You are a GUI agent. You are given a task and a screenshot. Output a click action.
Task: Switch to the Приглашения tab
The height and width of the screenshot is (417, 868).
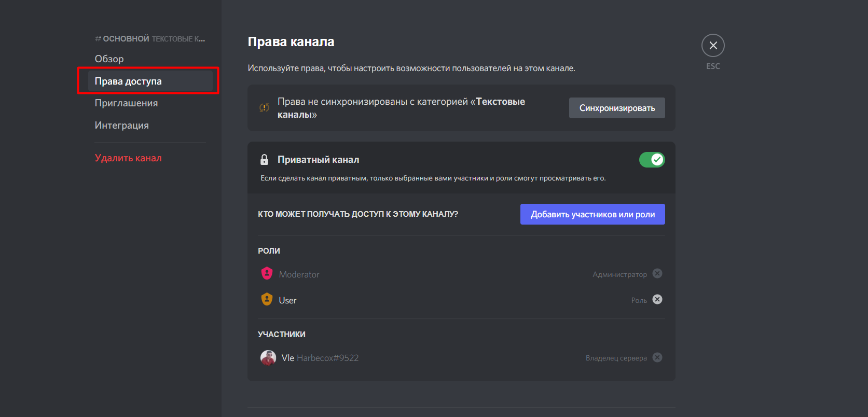(126, 103)
